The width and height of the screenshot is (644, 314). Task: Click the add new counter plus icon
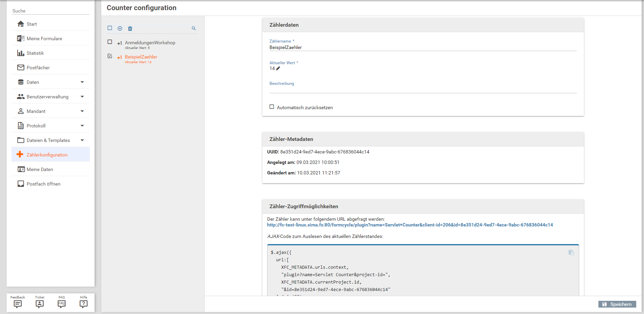(x=120, y=28)
